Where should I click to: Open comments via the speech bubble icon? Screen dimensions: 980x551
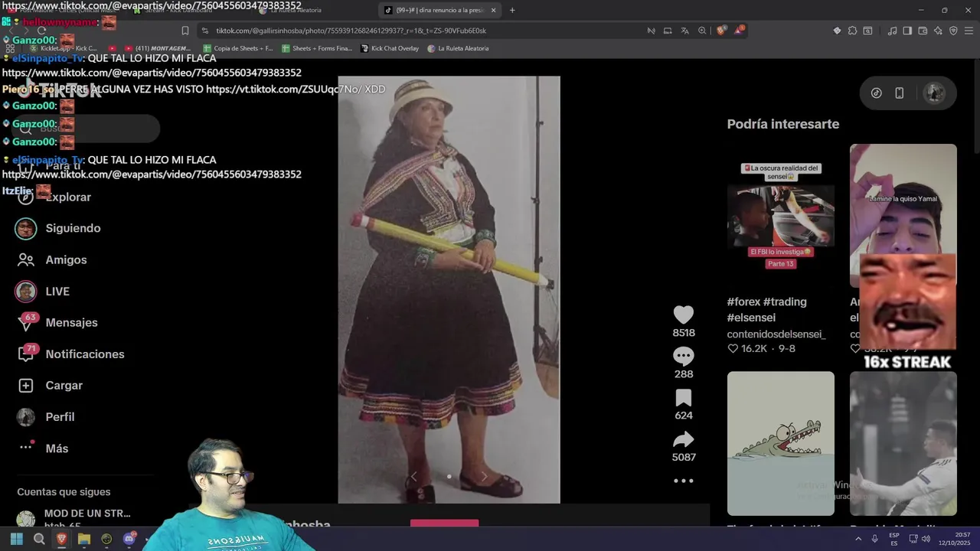pyautogui.click(x=684, y=356)
